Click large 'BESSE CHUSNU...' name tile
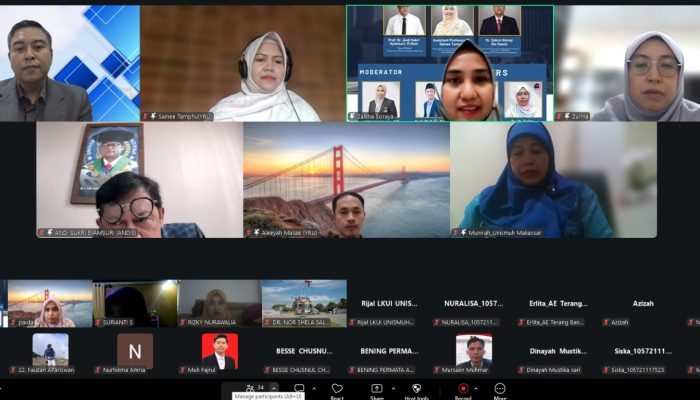Image resolution: width=700 pixels, height=400 pixels. (x=304, y=351)
